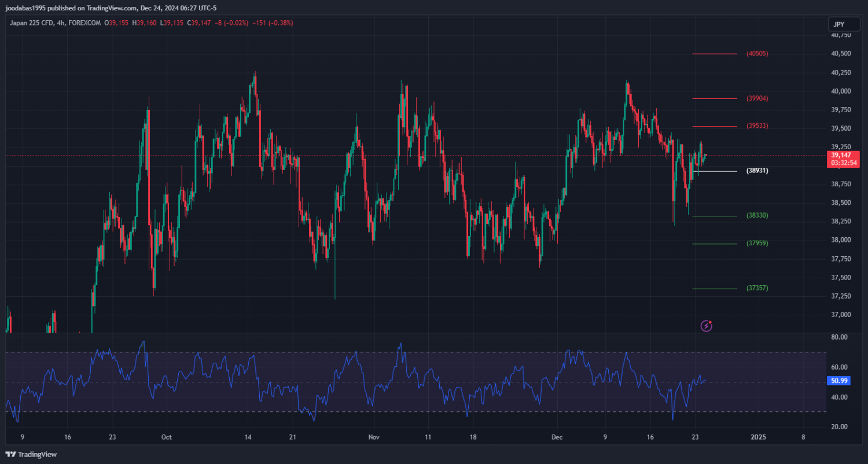Image resolution: width=868 pixels, height=464 pixels.
Task: Click the (38330) support level label
Action: click(757, 215)
